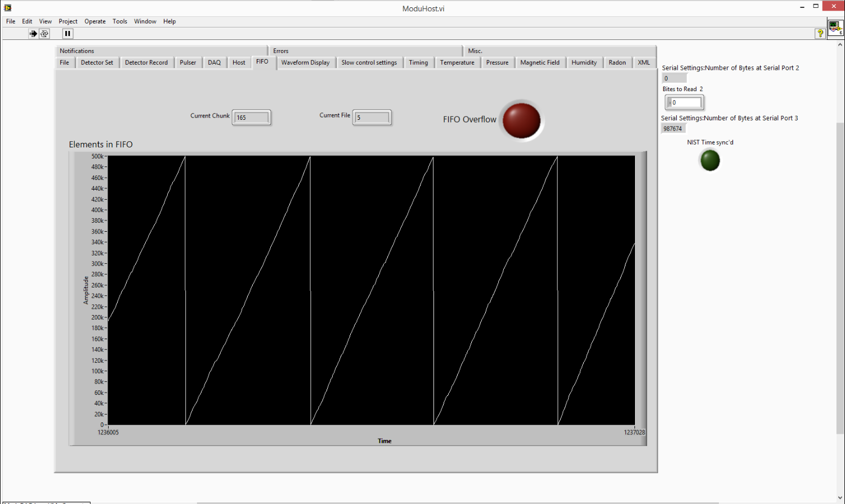Click the FIFO Overflow red LED
845x504 pixels.
(x=521, y=120)
